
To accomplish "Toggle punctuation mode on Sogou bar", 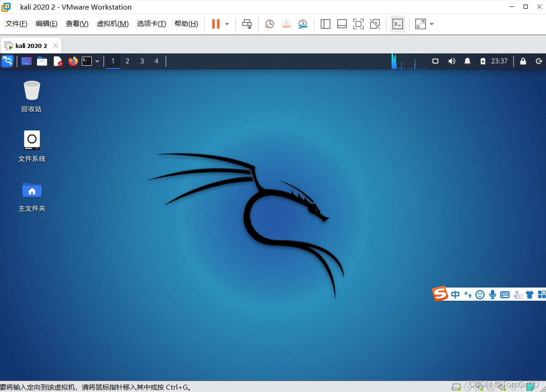I will click(x=468, y=295).
